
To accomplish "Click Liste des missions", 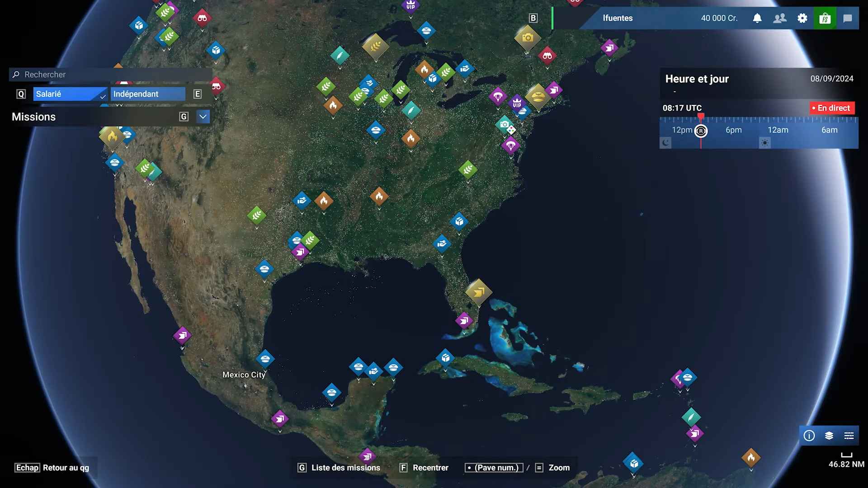I will (346, 468).
